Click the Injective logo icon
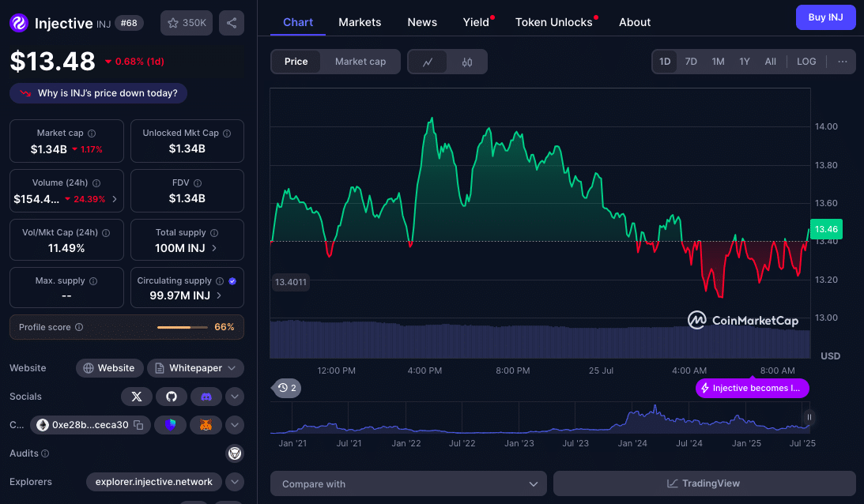 [19, 23]
